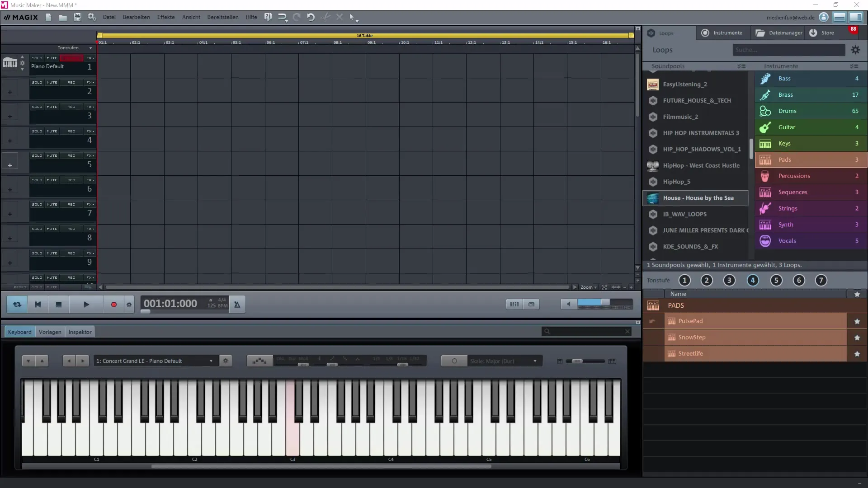Select House - House by the Sea soundpool
The width and height of the screenshot is (868, 488).
695,198
